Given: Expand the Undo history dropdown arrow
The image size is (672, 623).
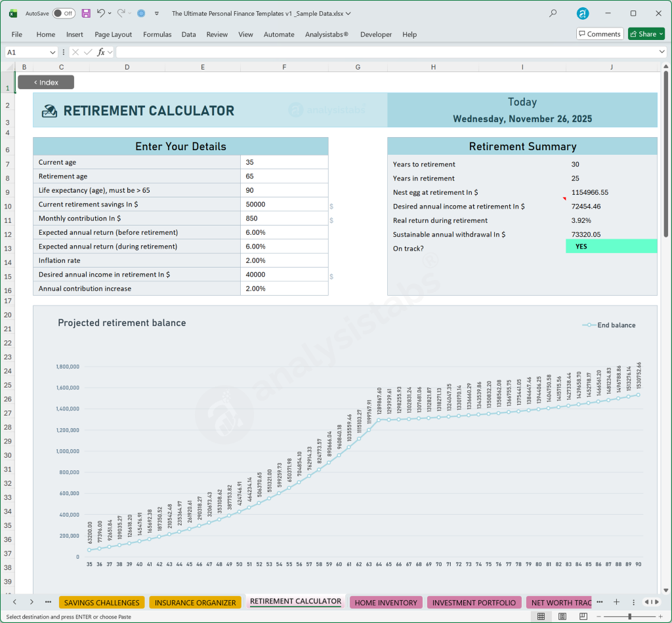Looking at the screenshot, I should click(110, 13).
